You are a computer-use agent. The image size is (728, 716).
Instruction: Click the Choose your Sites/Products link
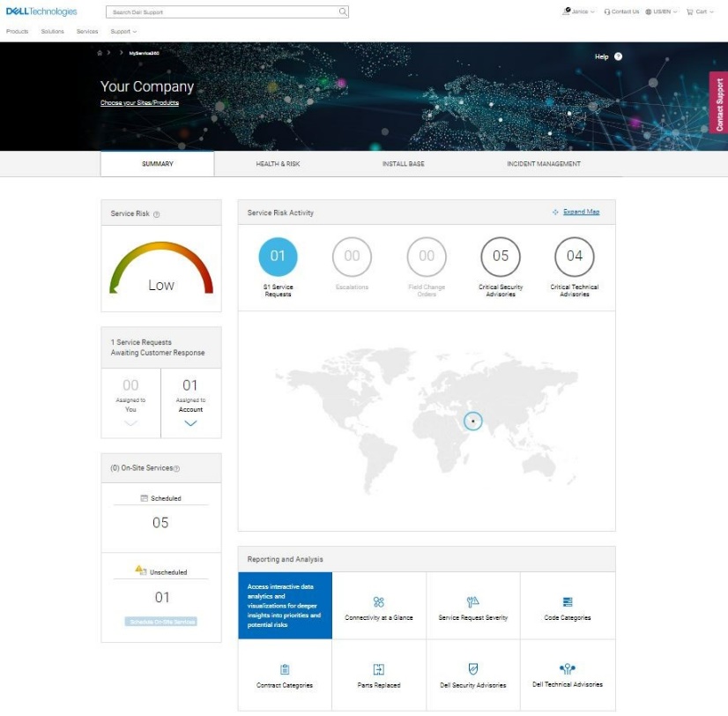[139, 103]
